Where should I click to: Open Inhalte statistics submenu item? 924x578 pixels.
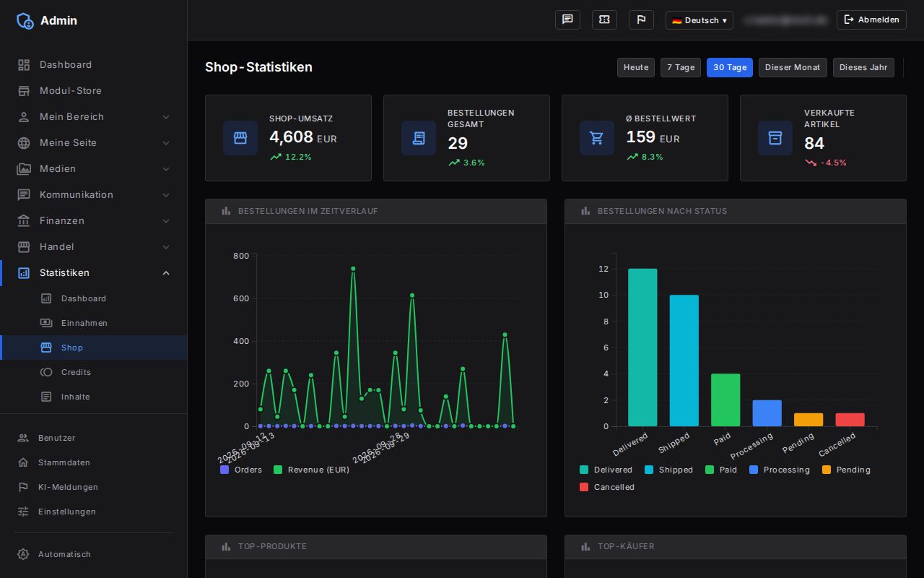[94, 397]
